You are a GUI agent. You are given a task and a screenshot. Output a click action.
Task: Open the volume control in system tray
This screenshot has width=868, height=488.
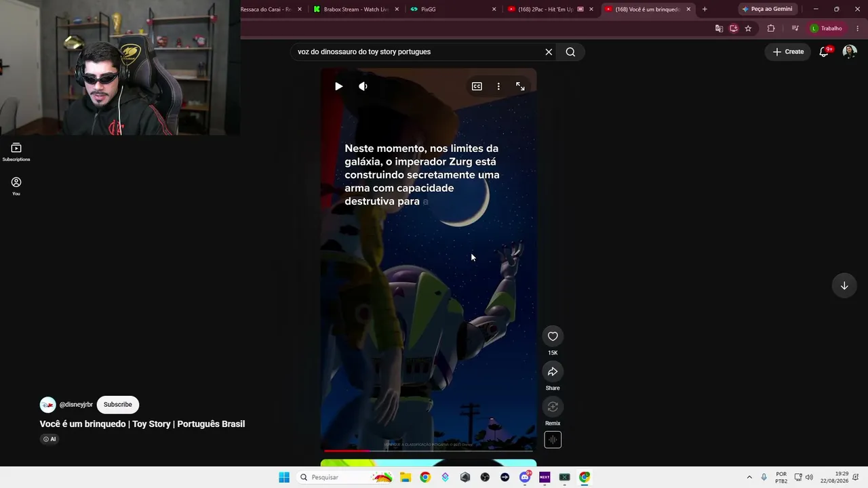pos(809,477)
